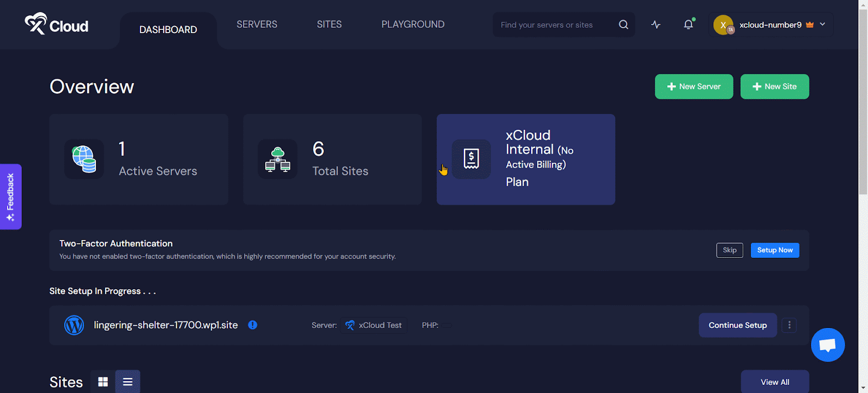Open the PLAYGROUND tab
The height and width of the screenshot is (393, 868).
click(413, 24)
